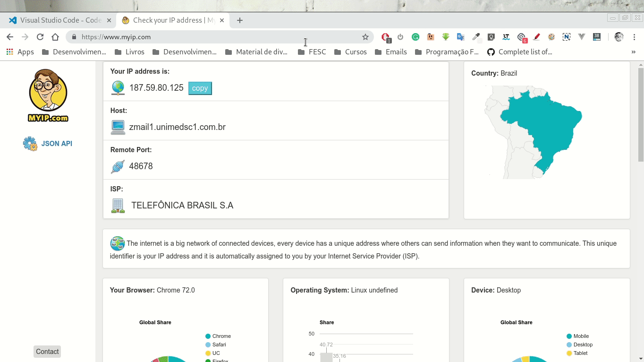Toggle UC in the browser chart legend
Screen dimensions: 644x362
point(212,353)
